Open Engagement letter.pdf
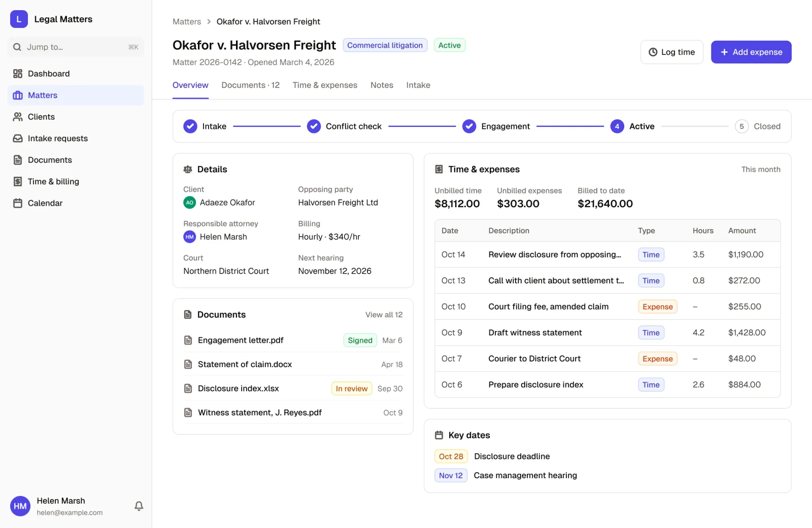Viewport: 812px width, 528px height. [241, 340]
